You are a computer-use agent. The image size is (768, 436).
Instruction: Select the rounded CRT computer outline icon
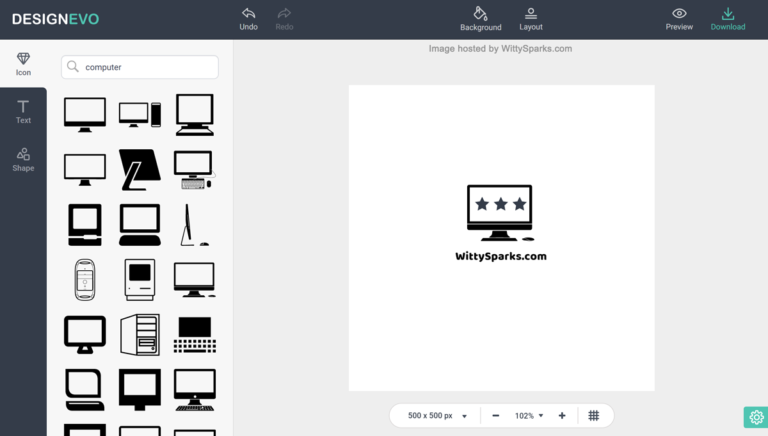pos(85,390)
